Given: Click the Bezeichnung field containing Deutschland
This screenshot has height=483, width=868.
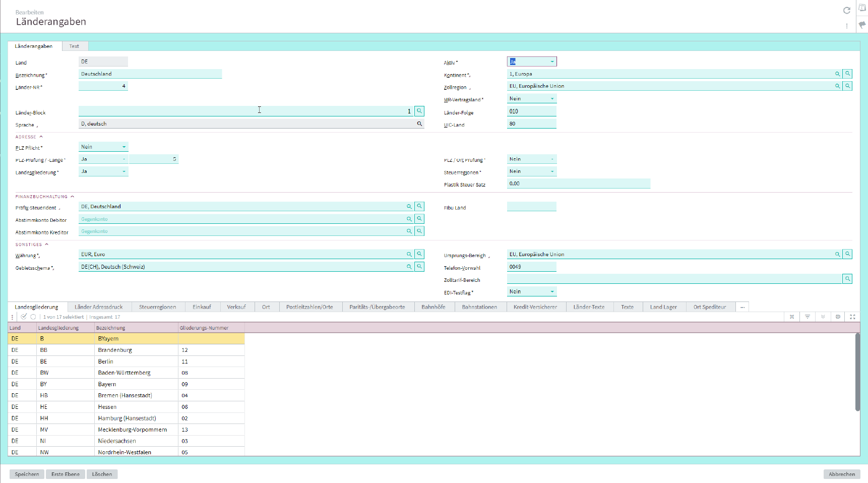Looking at the screenshot, I should point(150,74).
